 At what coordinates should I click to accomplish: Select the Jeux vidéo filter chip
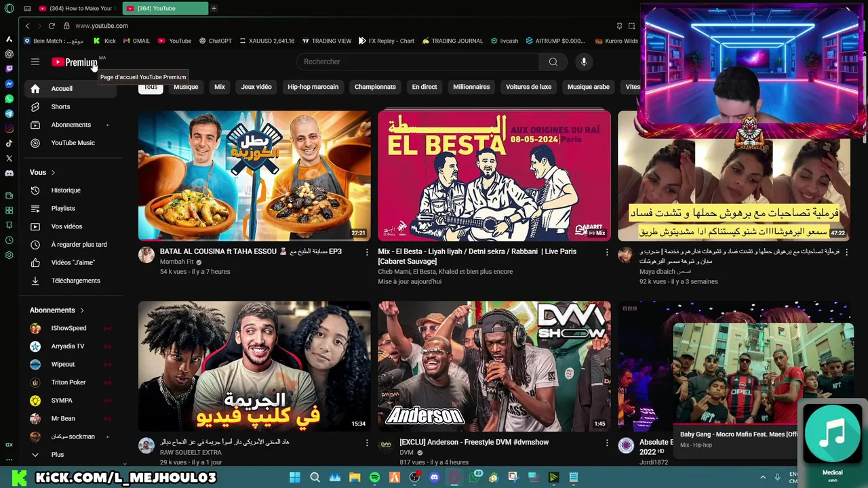coord(256,87)
